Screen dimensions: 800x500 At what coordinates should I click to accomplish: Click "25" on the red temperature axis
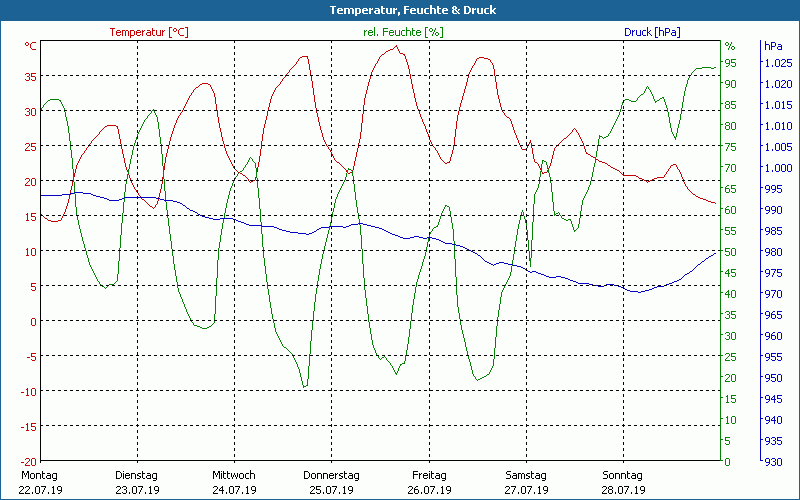click(31, 147)
